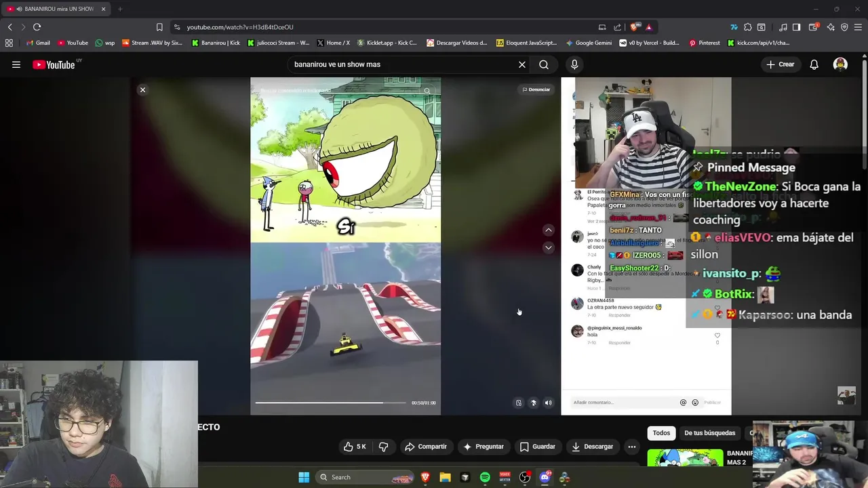Toggle the browser sidebar panel
The width and height of the screenshot is (868, 488).
tap(797, 27)
